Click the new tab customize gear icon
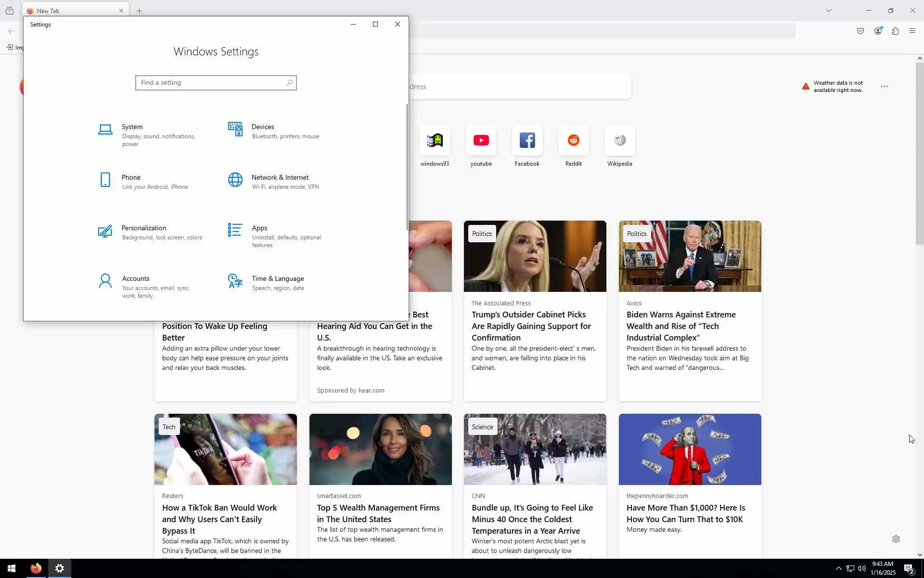The width and height of the screenshot is (924, 578). click(896, 539)
